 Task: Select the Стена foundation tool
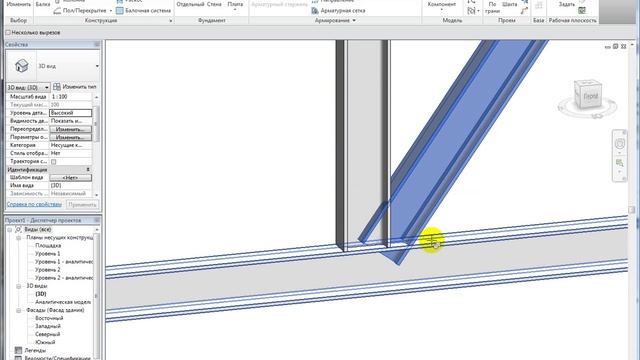(214, 4)
